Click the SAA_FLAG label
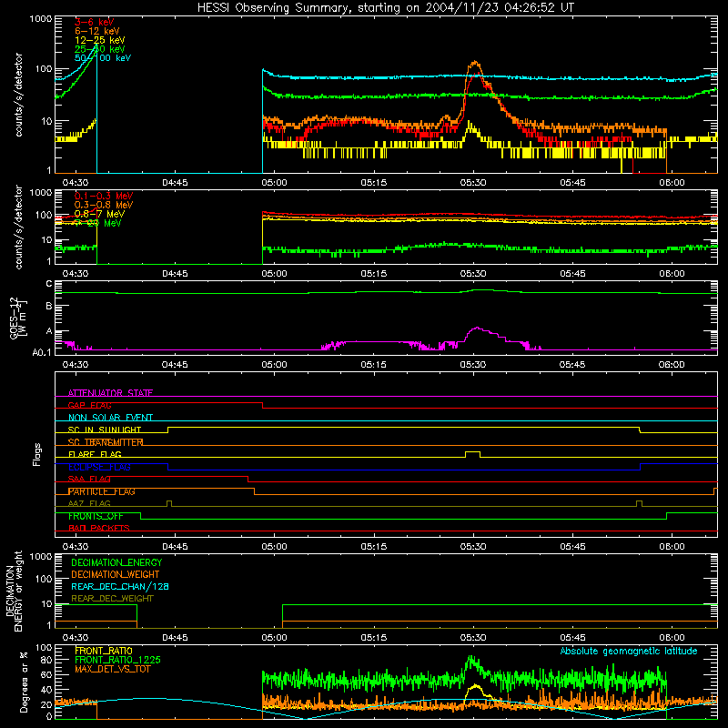 (x=89, y=479)
